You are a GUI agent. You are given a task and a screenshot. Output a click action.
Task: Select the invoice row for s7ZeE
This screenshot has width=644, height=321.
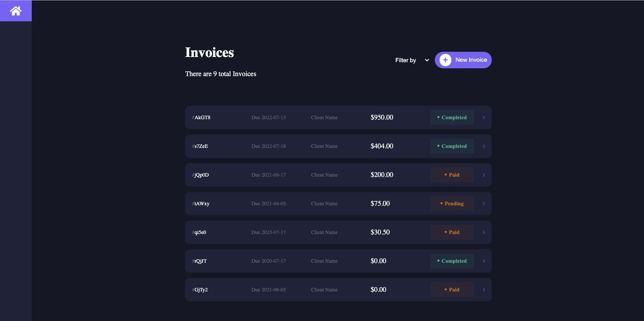coord(304,146)
